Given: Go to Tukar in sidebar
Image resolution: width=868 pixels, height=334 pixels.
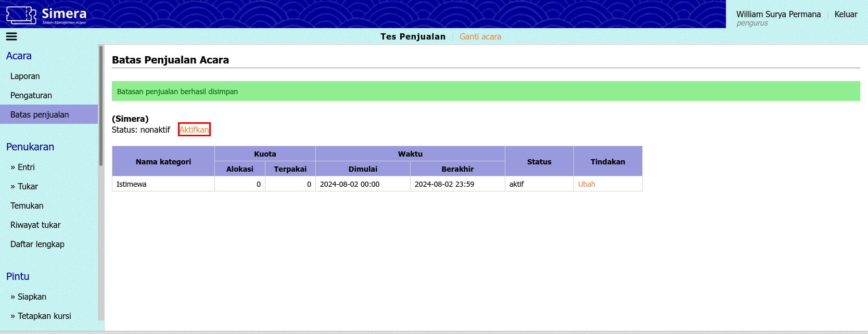Looking at the screenshot, I should tap(49, 186).
